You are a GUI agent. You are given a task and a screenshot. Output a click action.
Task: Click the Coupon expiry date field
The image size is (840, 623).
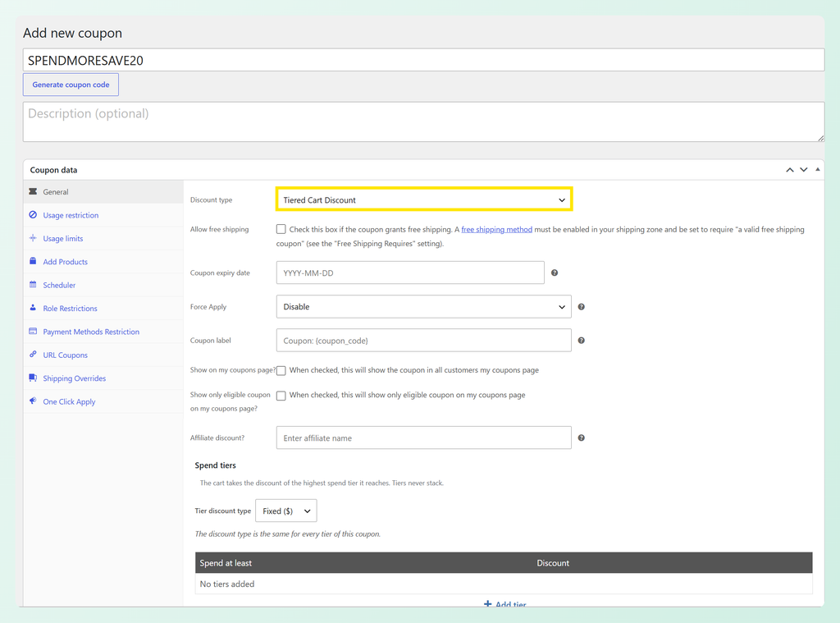click(x=410, y=273)
